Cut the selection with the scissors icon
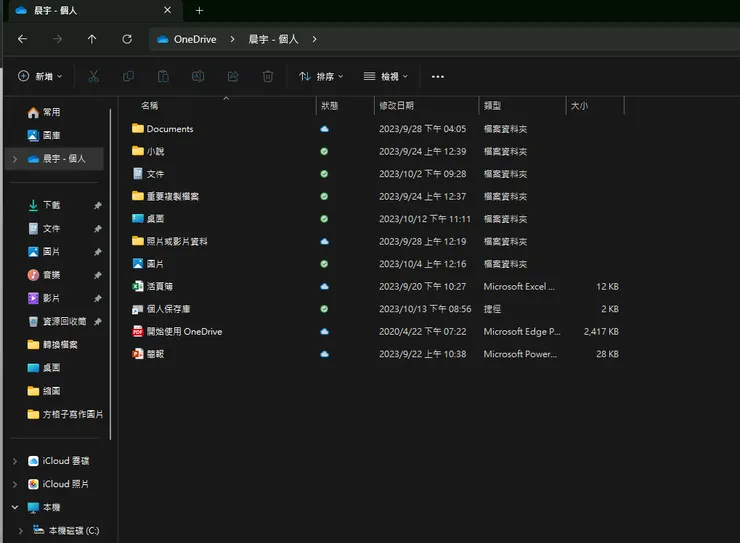 click(x=93, y=76)
